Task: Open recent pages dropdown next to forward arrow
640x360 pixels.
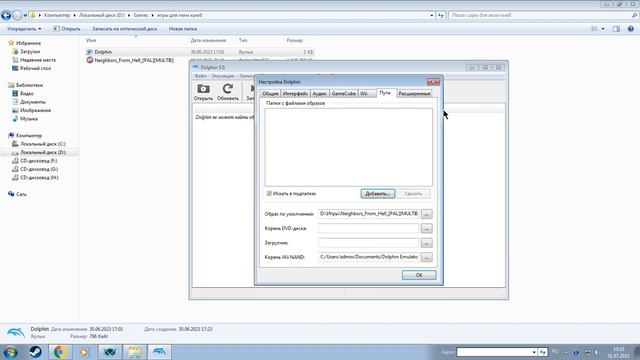Action: click(25, 16)
